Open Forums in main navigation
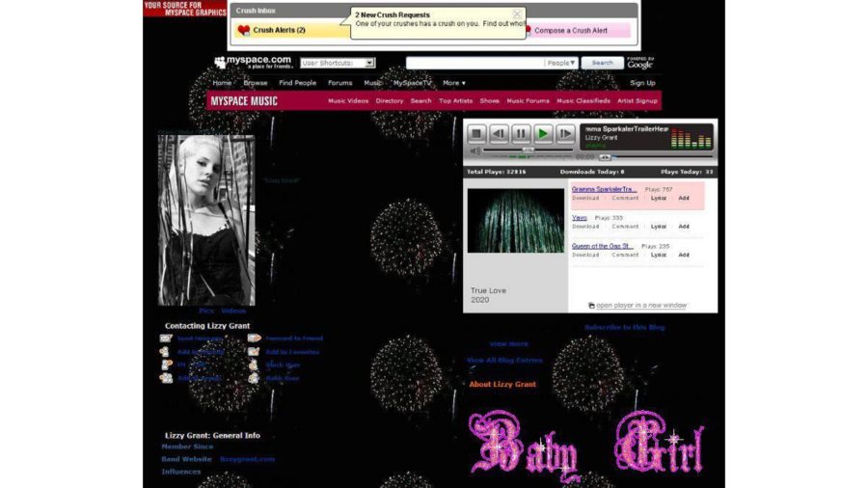 (339, 83)
